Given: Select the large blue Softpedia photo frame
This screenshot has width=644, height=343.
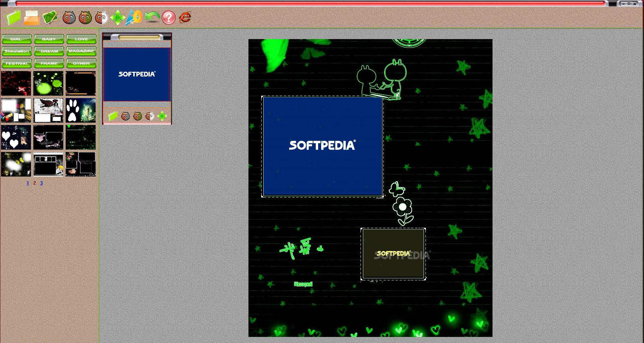Looking at the screenshot, I should [323, 147].
